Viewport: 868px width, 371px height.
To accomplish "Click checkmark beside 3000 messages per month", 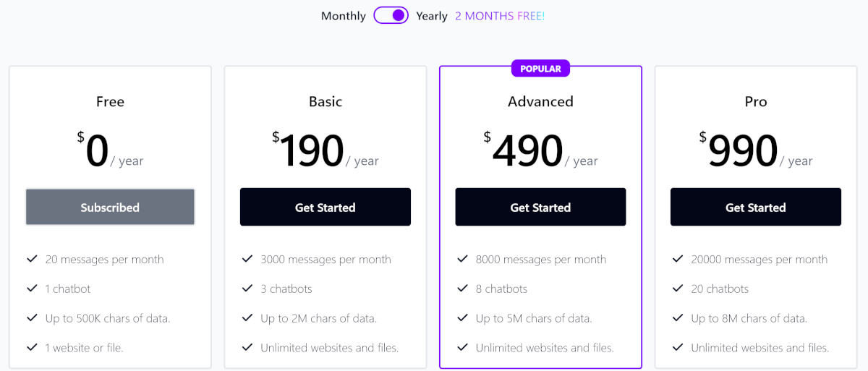I will [x=247, y=259].
